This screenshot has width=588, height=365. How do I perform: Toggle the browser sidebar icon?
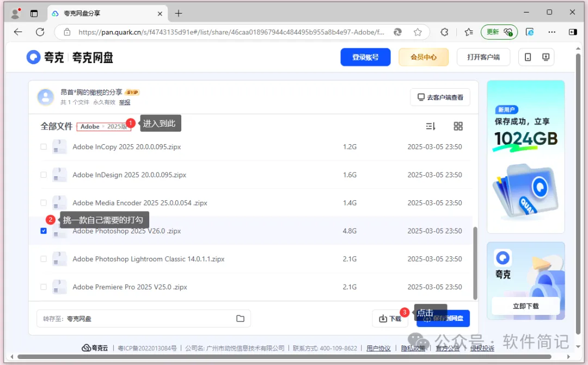pos(573,32)
